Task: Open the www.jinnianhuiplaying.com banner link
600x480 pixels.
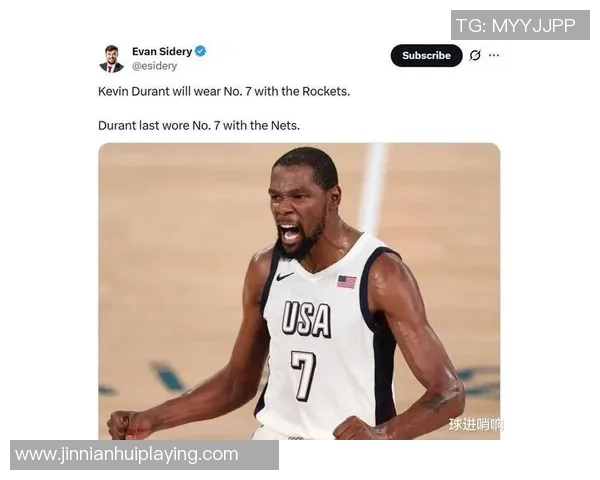Action: pyautogui.click(x=144, y=455)
